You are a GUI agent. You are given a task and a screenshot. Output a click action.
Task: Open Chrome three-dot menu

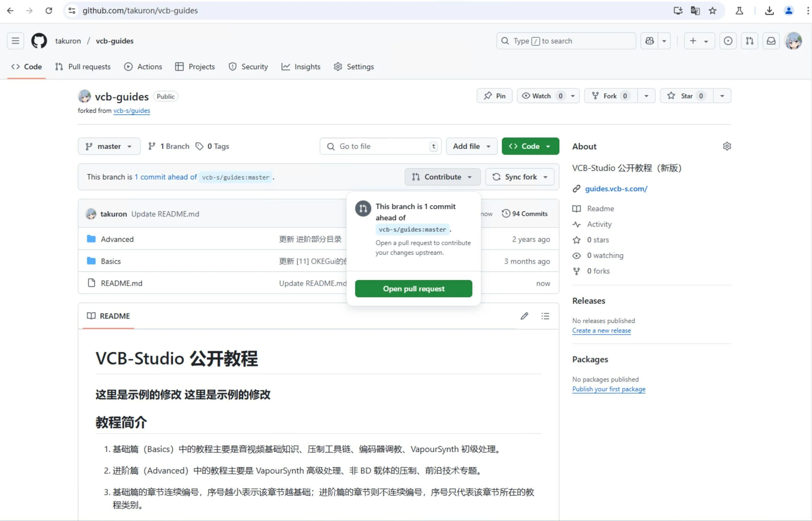click(x=808, y=10)
